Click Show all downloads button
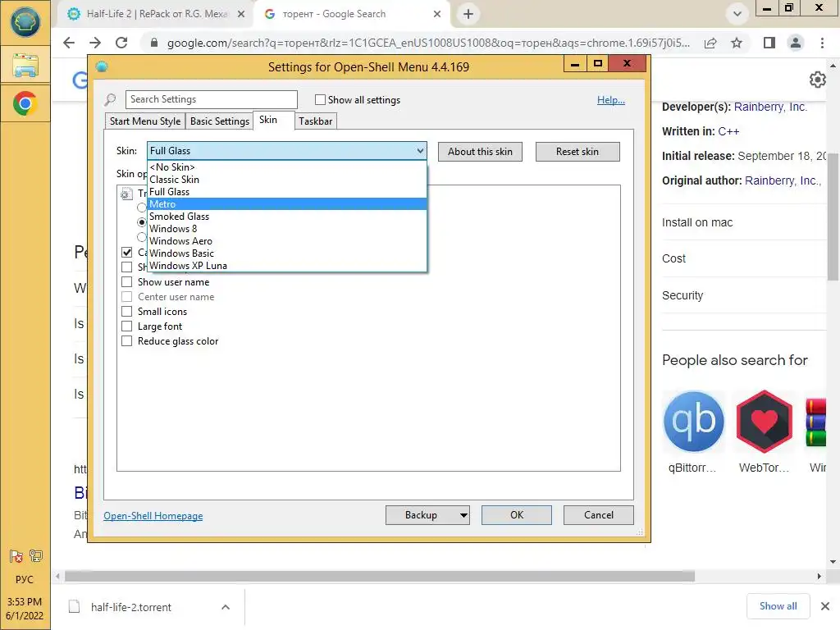 778,606
